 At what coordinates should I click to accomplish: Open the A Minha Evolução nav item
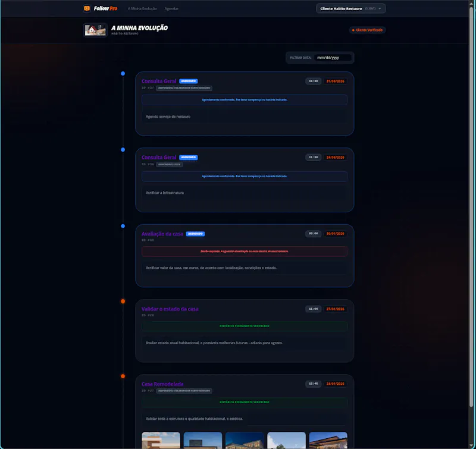(142, 9)
